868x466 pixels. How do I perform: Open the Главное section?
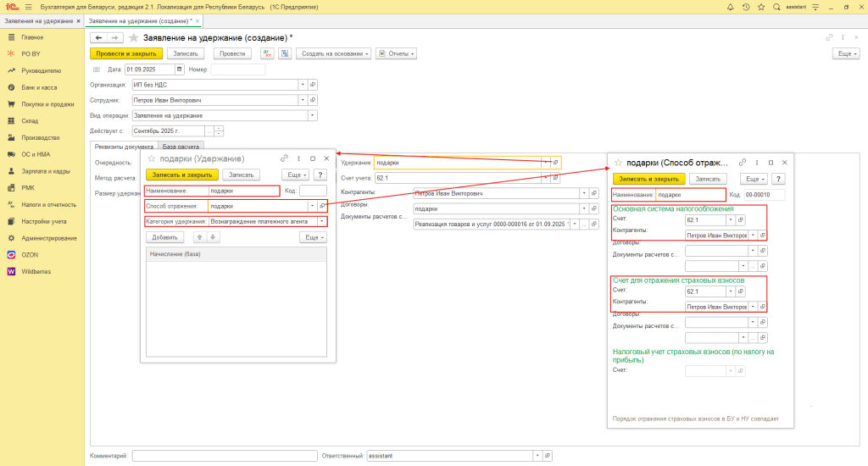(x=32, y=37)
